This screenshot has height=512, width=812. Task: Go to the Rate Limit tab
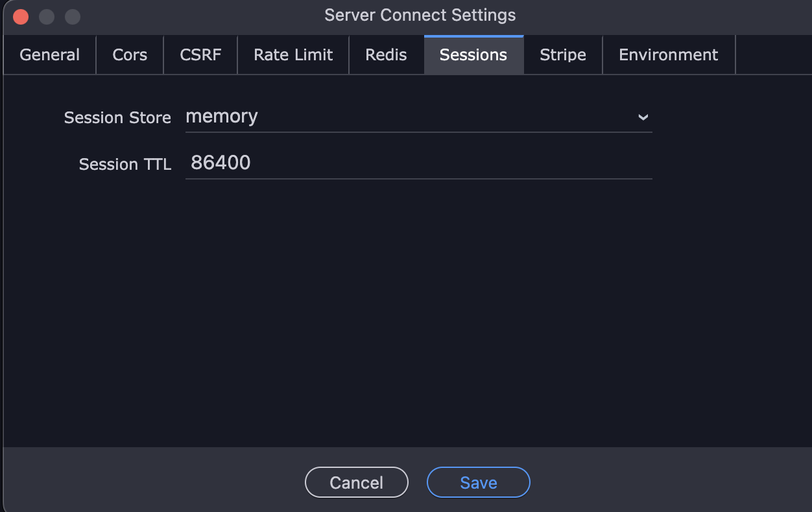pos(293,55)
